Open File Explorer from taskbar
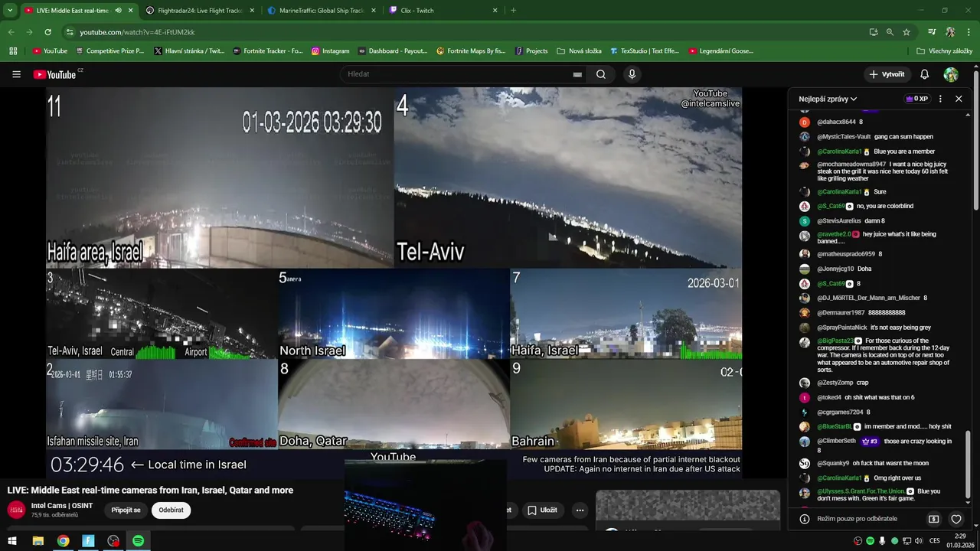The width and height of the screenshot is (980, 551). click(38, 541)
